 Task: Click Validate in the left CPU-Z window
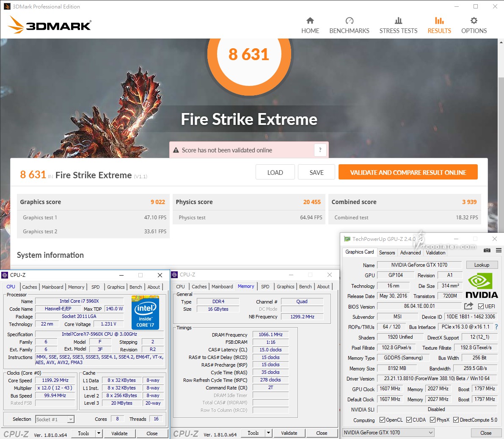click(x=120, y=433)
